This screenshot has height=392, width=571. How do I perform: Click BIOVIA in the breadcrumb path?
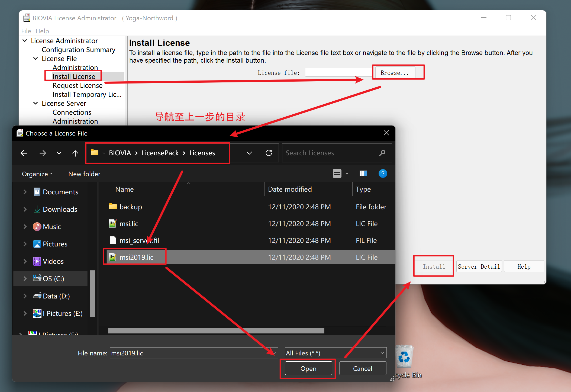(x=120, y=153)
